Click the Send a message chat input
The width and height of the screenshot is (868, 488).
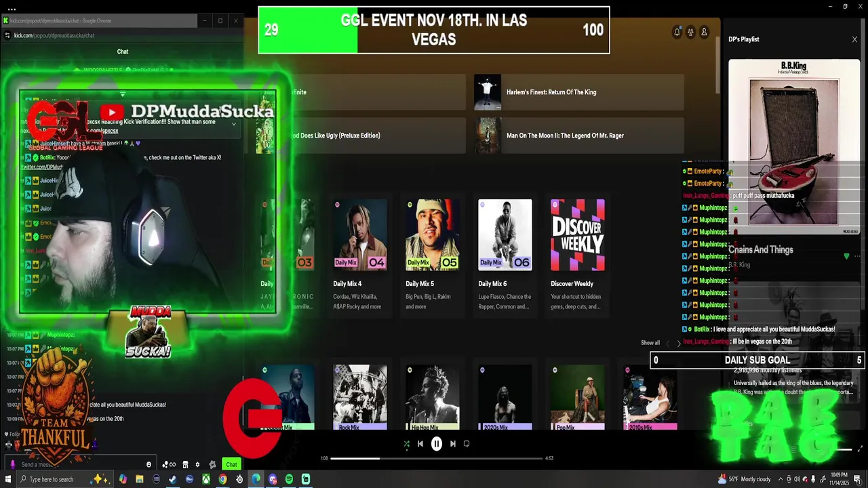point(81,464)
